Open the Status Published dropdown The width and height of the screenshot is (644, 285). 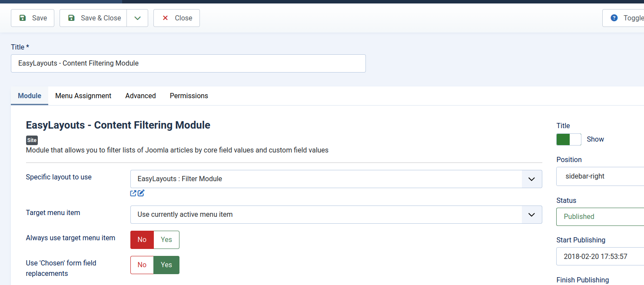600,216
